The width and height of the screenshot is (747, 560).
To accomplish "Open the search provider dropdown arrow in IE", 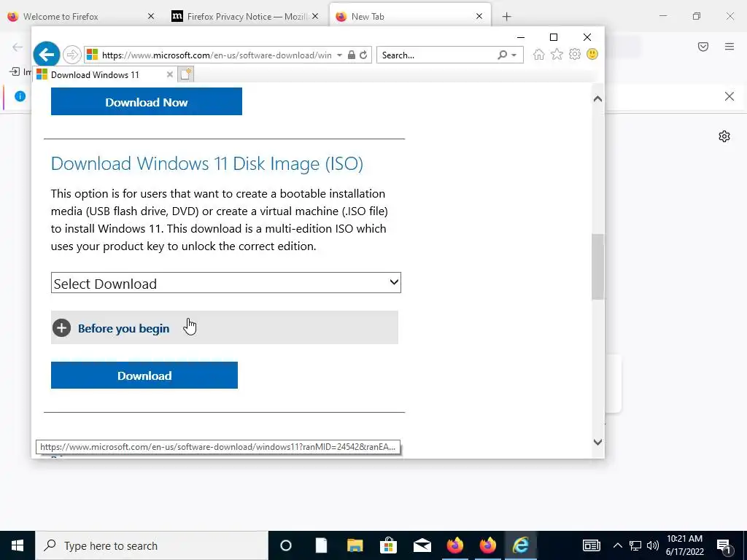I will click(x=514, y=55).
